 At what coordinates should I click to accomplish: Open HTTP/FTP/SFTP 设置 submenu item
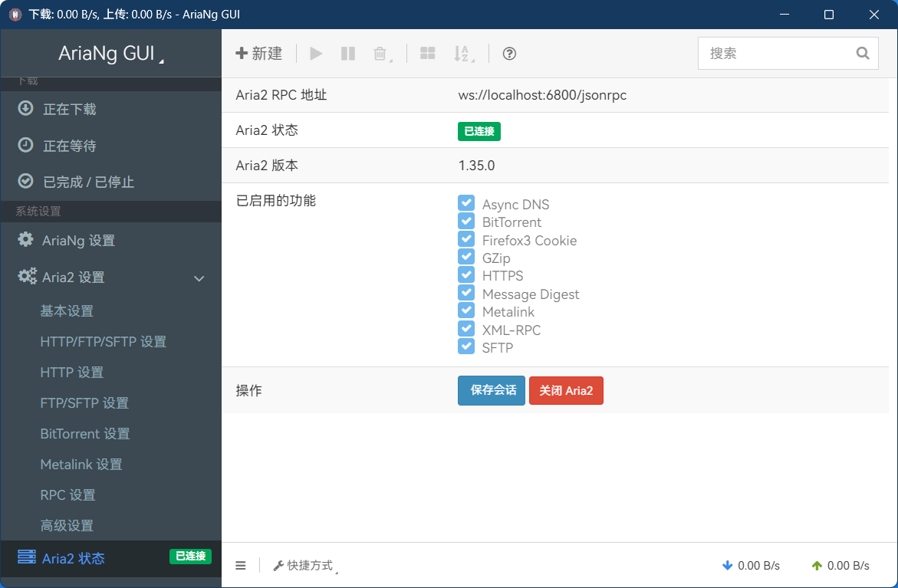[x=103, y=342]
